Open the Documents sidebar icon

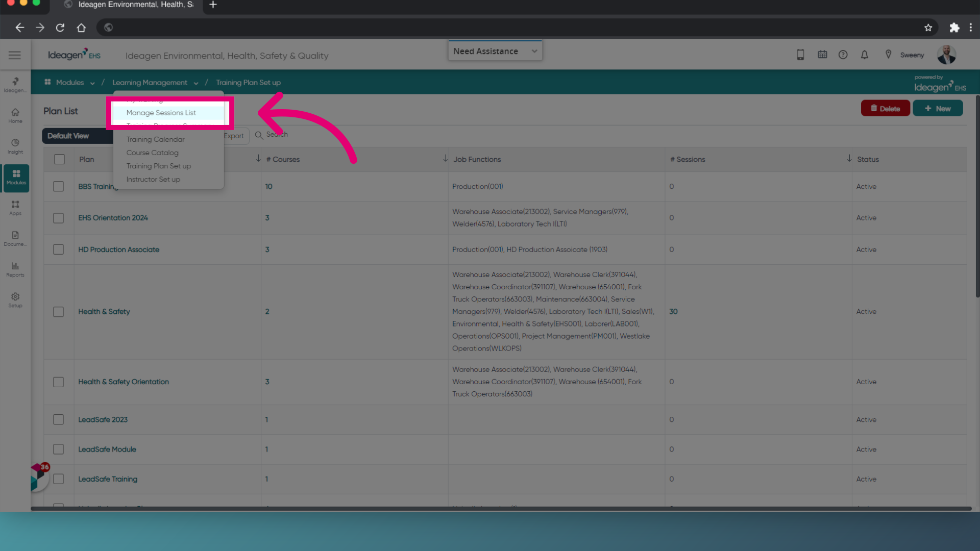(15, 239)
